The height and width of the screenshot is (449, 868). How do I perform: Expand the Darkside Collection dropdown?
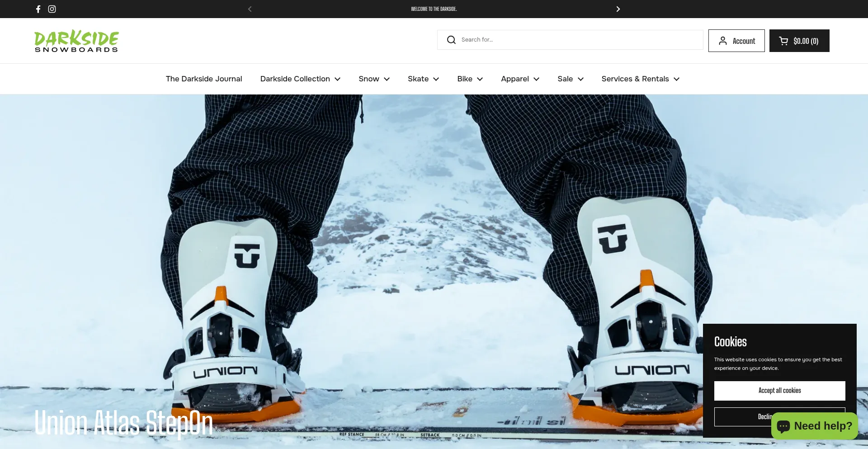coord(300,79)
